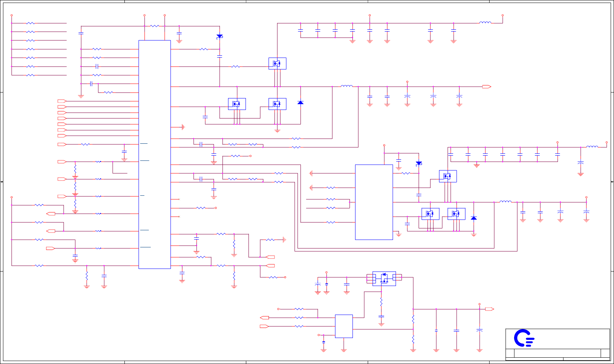Select the sideways ground on the large IC's right edge
The height and width of the screenshot is (364, 614).
[183, 127]
